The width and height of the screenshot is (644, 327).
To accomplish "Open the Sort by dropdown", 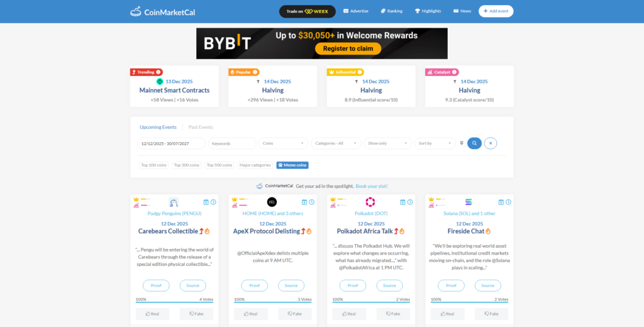I will [x=435, y=143].
